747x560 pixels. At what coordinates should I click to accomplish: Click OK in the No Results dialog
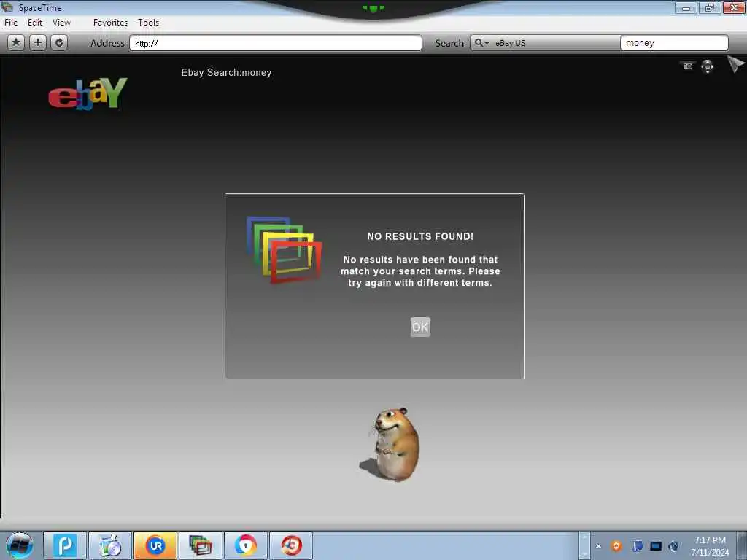click(x=420, y=327)
